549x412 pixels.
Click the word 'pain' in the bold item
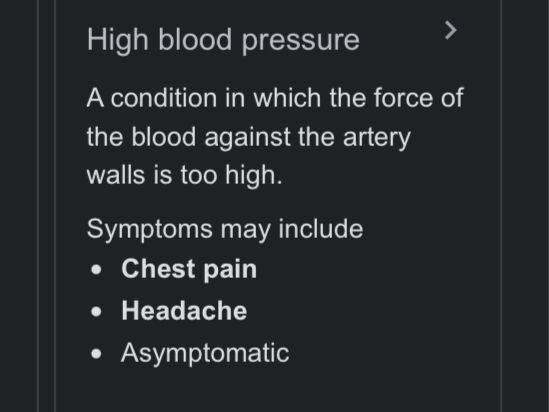230,270
